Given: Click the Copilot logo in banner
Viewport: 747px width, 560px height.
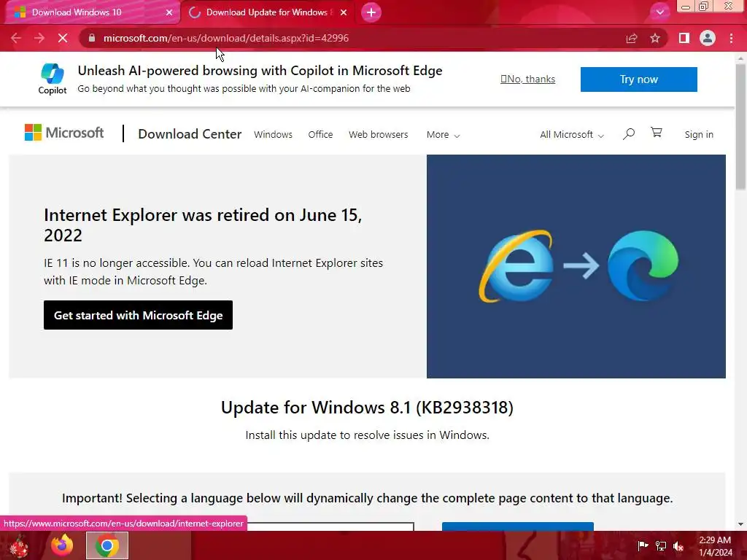Looking at the screenshot, I should 53,79.
